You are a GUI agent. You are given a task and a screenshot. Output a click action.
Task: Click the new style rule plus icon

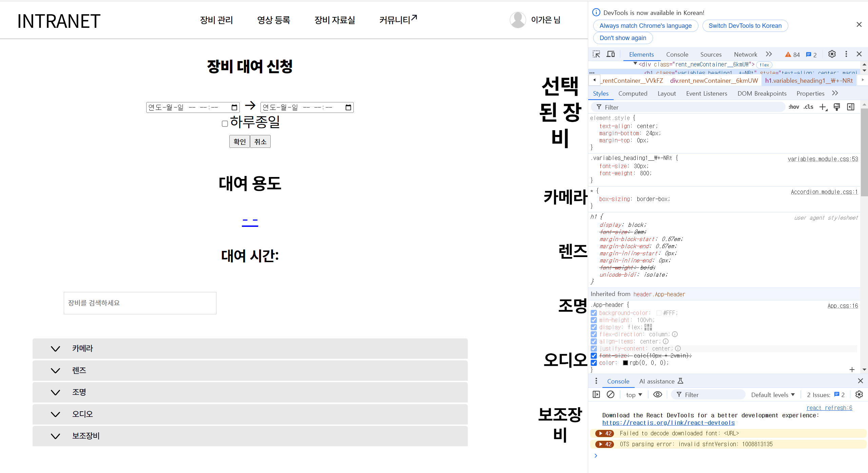click(823, 107)
